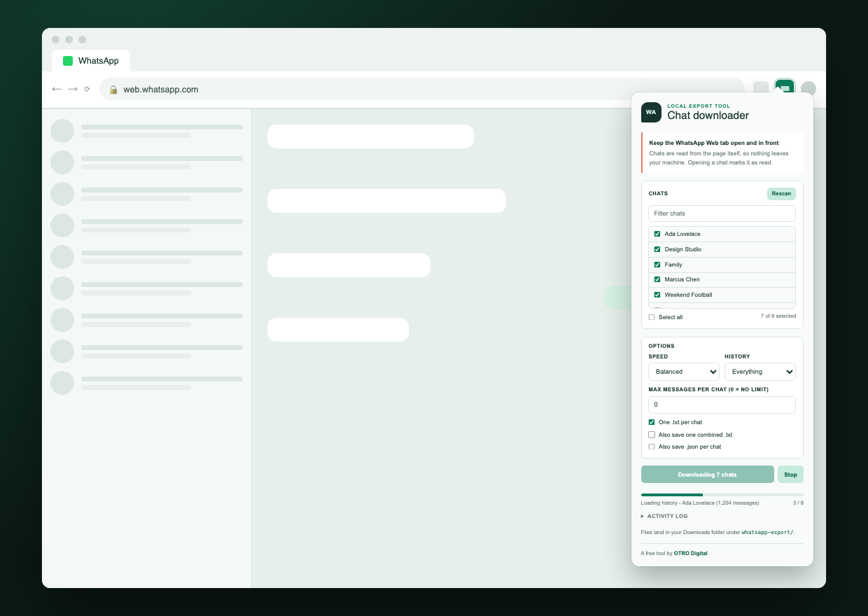Click the "Chat downloader" heading
868x616 pixels.
708,115
